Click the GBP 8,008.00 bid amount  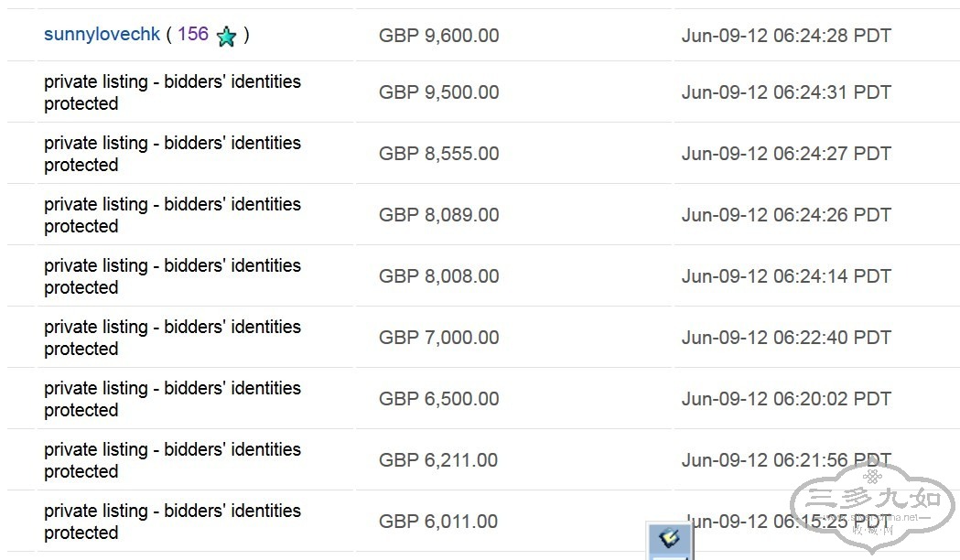(438, 276)
